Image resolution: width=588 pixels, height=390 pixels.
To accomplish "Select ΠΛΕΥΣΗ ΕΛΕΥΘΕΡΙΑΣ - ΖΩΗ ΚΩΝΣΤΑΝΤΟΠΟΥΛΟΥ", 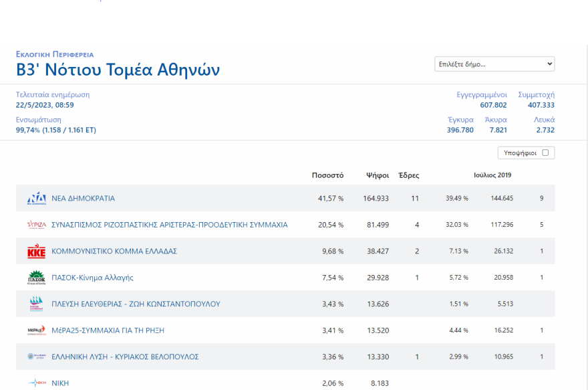I will pos(136,304).
